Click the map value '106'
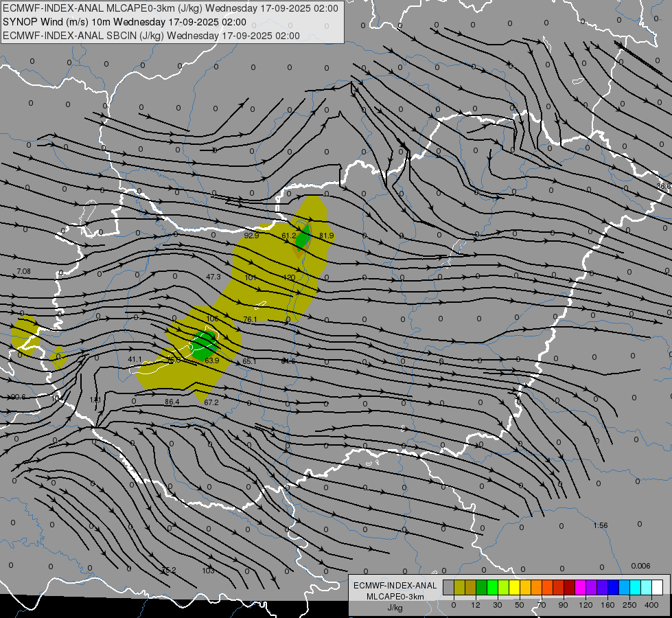The height and width of the screenshot is (618, 672). [x=213, y=319]
